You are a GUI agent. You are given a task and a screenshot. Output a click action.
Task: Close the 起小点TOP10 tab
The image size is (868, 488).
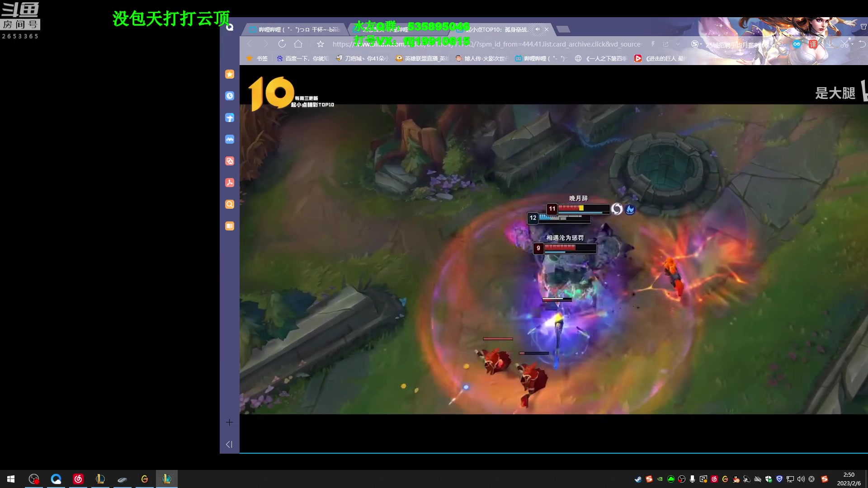547,29
